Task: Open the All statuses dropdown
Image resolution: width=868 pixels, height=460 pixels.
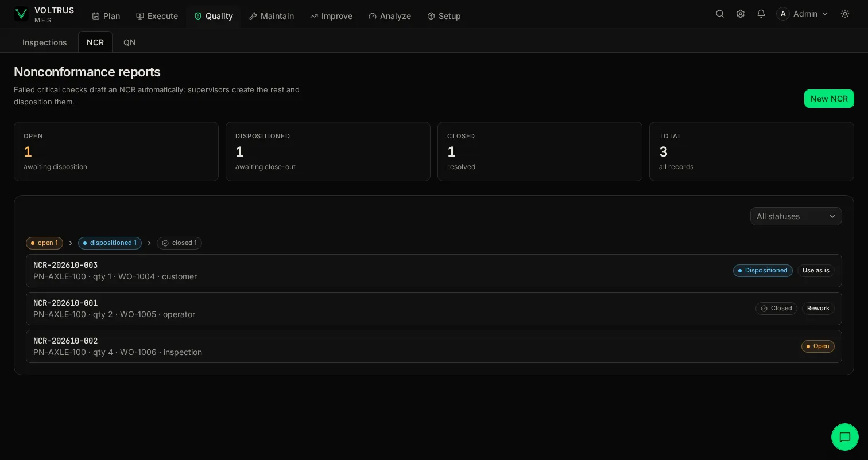Action: coord(796,216)
